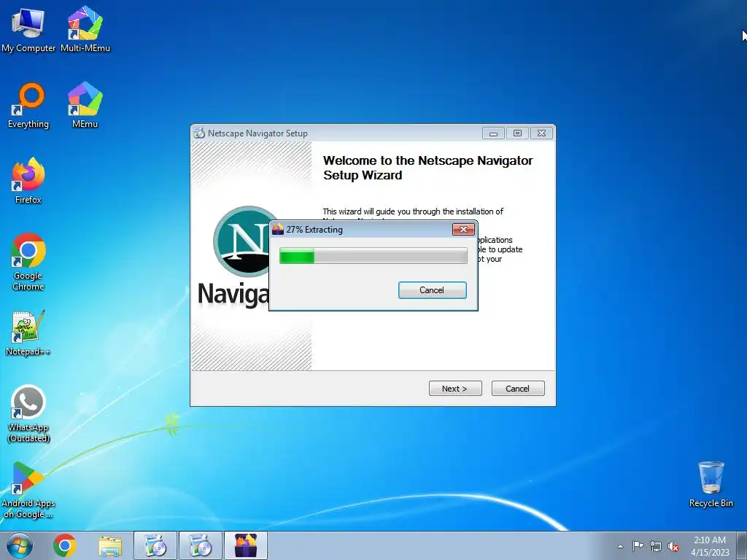Open the My Computer desktop icon

click(x=28, y=29)
